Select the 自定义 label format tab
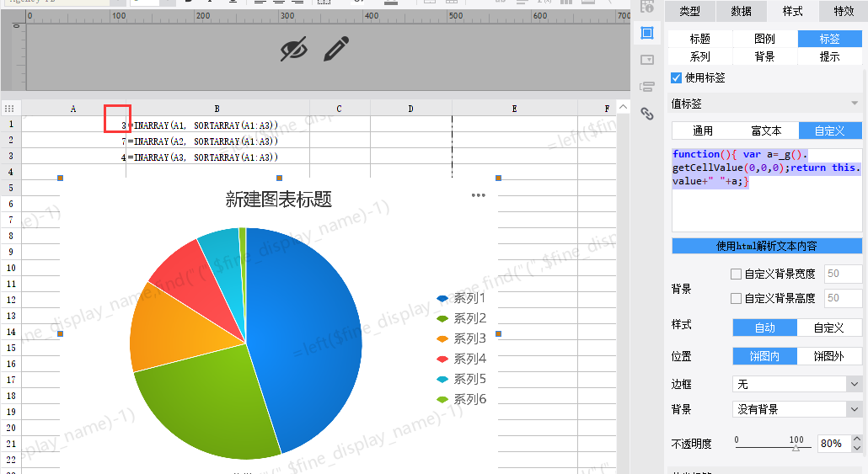Screen dimensions: 868x474 point(830,130)
